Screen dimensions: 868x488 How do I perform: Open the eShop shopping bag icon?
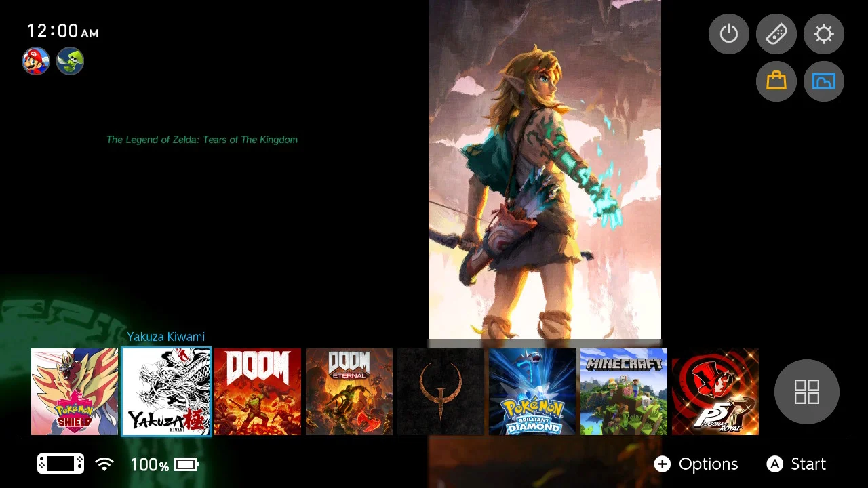pos(776,81)
